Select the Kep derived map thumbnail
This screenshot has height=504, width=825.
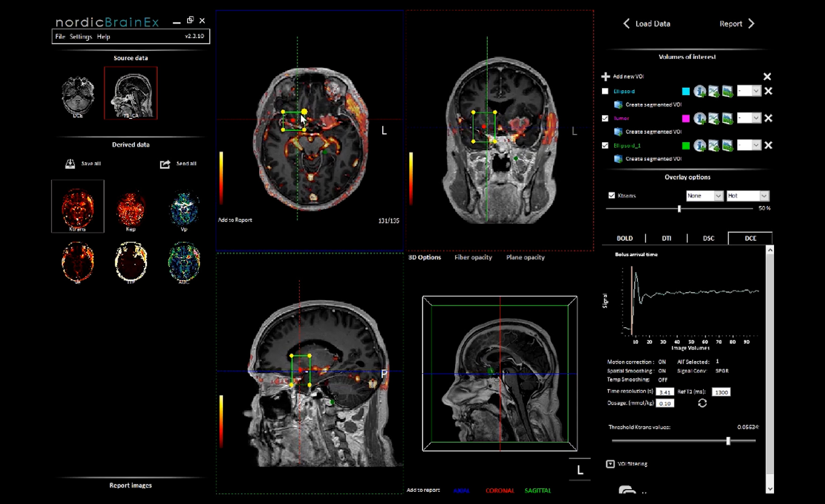[x=131, y=209]
